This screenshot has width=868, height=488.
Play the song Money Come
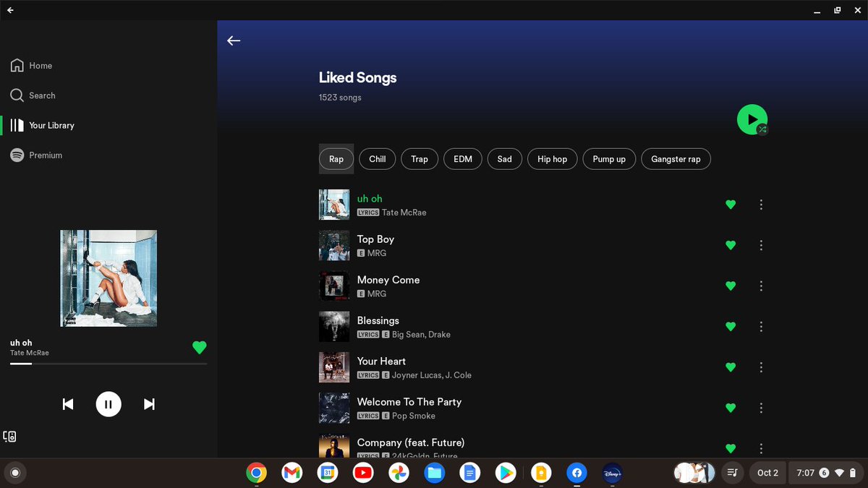pos(388,280)
